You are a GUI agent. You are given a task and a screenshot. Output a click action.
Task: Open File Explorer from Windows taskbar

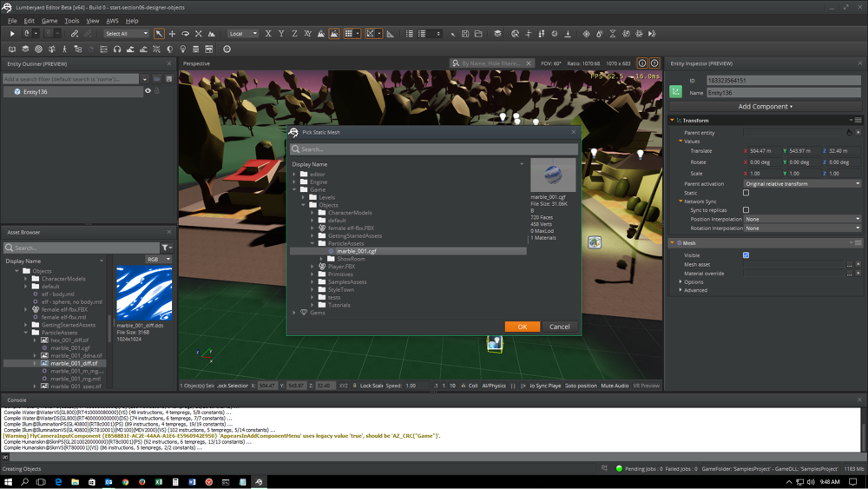click(75, 482)
